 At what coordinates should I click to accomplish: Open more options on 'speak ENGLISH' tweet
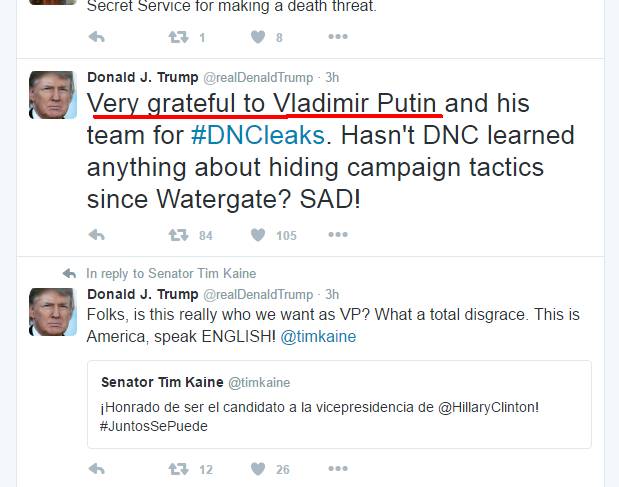(338, 469)
